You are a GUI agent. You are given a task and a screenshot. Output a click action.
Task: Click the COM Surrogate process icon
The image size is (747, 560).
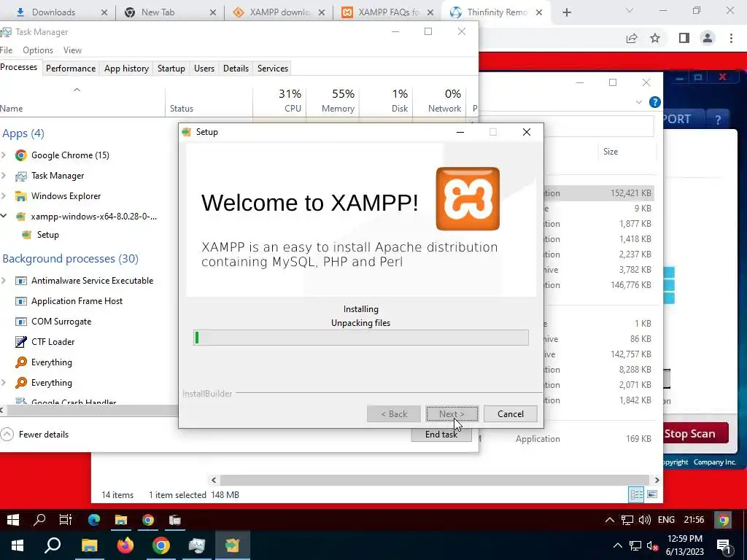[x=21, y=322]
